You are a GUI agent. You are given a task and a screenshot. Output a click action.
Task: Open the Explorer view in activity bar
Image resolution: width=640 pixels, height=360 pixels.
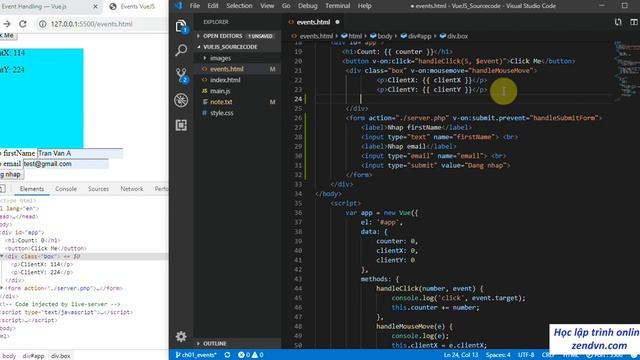(181, 27)
